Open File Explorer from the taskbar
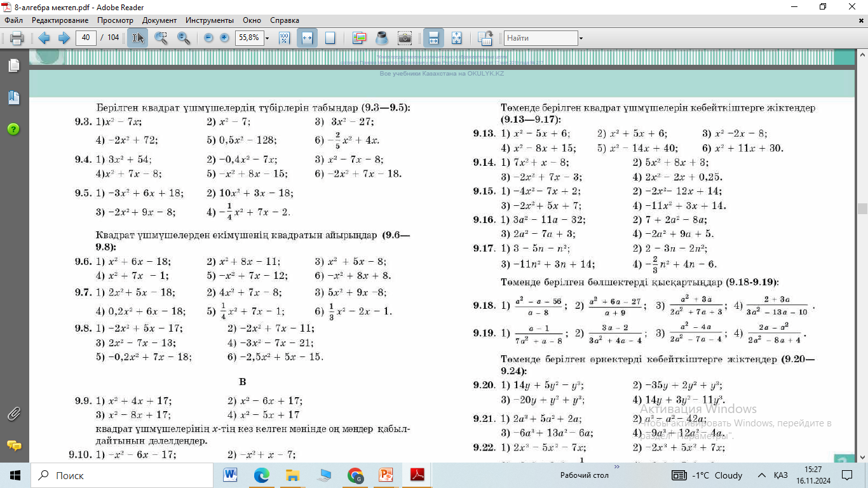This screenshot has width=868, height=488. click(293, 475)
